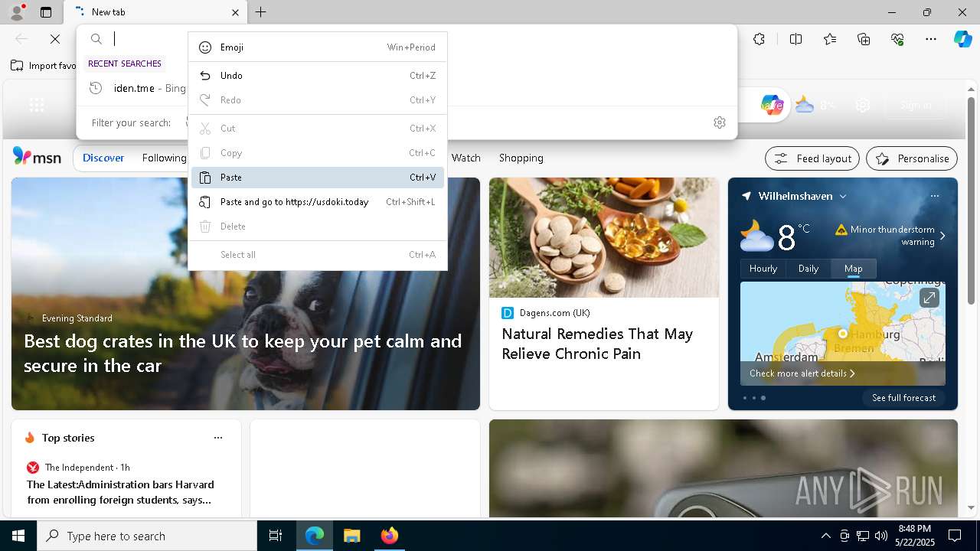Open the apps grid launcher icon
Screen dimensions: 980x551
tap(37, 105)
